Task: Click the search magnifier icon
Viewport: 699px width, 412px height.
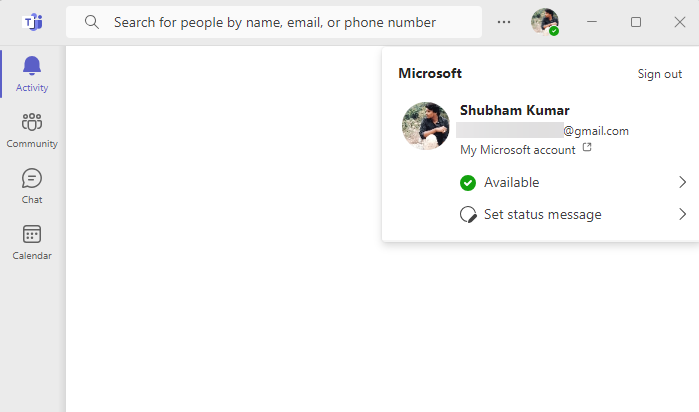Action: (x=92, y=22)
